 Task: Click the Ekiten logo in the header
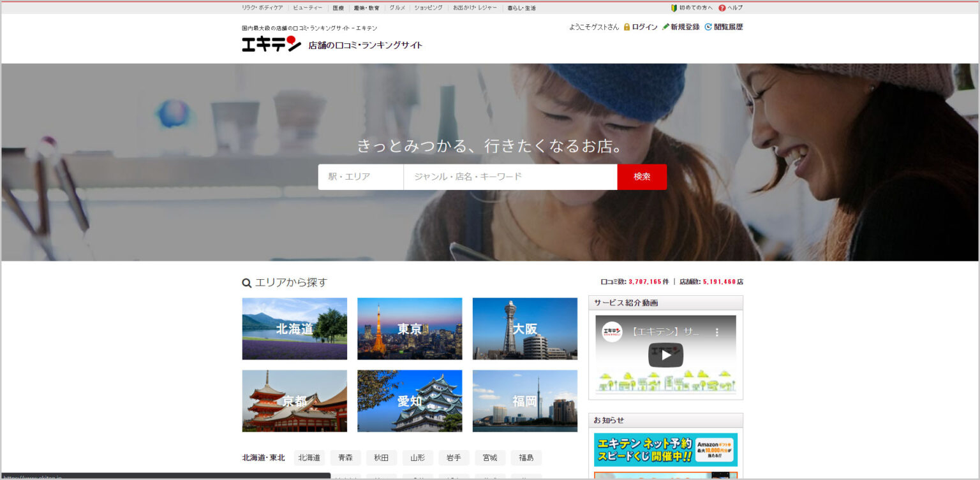[x=271, y=43]
